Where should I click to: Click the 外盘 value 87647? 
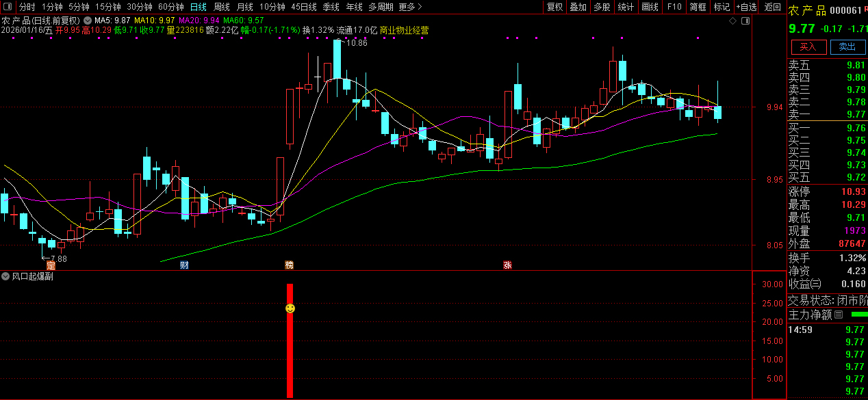coord(852,243)
